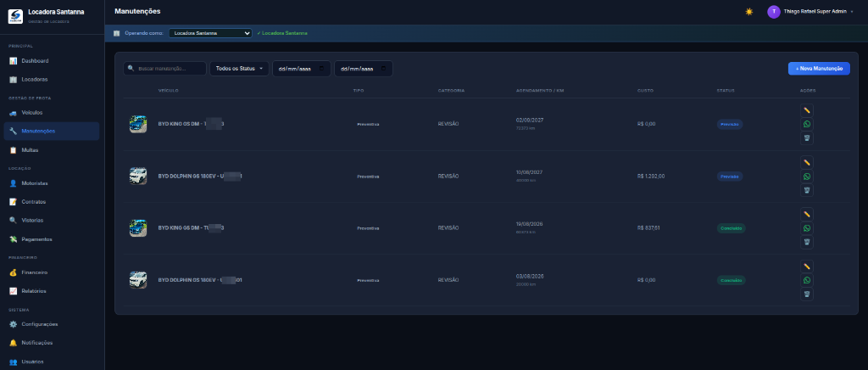Click green Locadora Santanna confirmation label

tap(282, 33)
